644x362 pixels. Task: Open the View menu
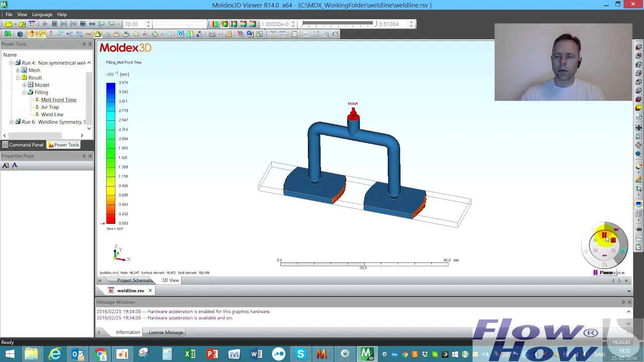point(22,14)
